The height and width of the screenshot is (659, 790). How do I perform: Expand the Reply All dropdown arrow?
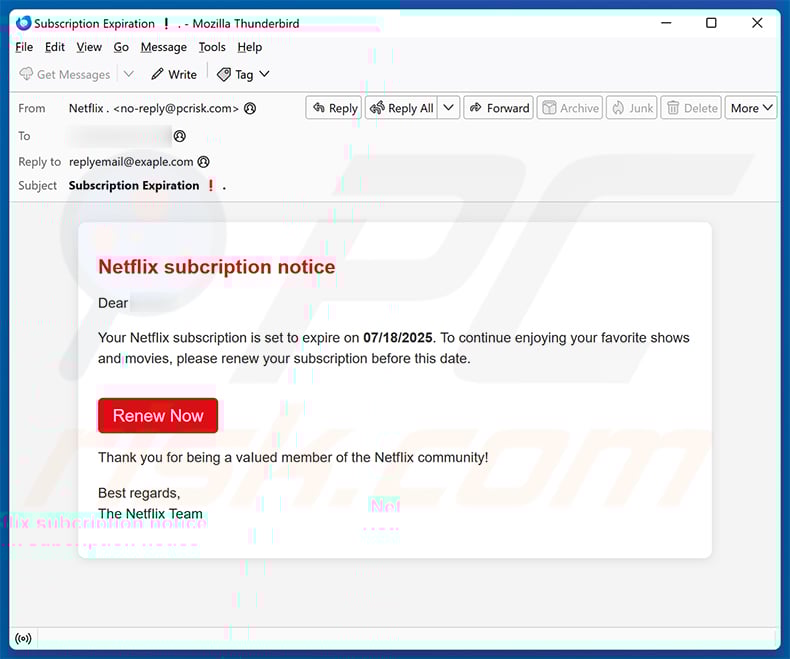(x=448, y=108)
